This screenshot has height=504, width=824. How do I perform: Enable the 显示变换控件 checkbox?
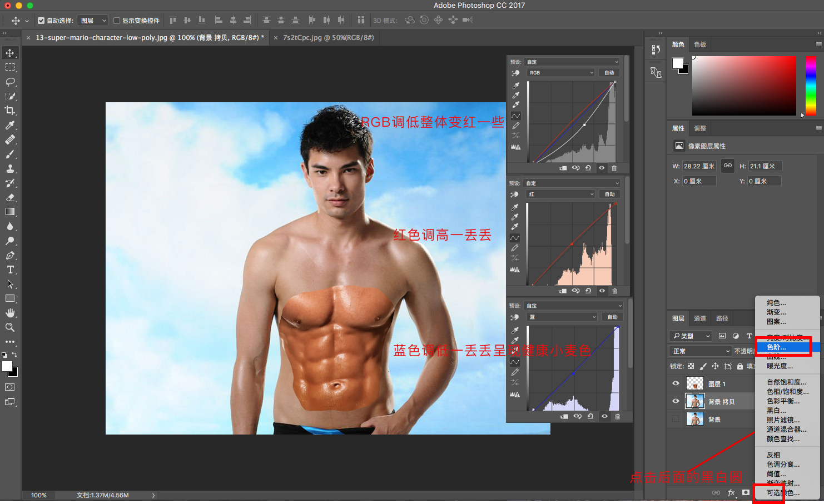[x=117, y=21]
